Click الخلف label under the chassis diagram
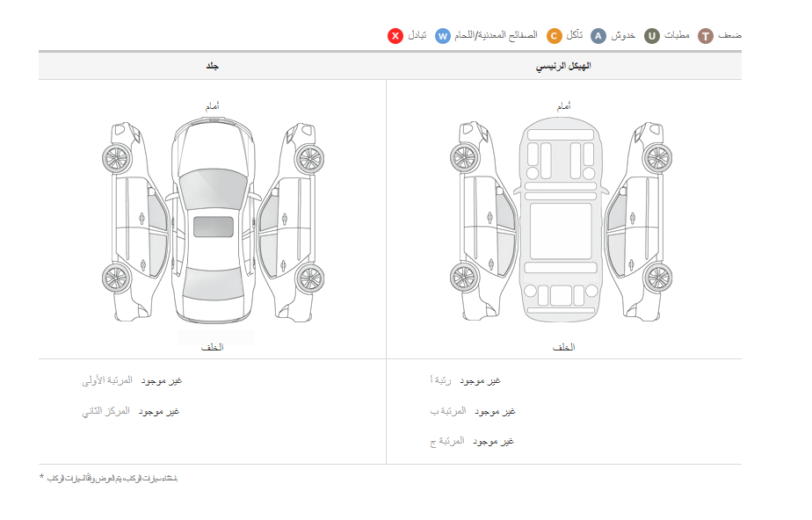 563,348
